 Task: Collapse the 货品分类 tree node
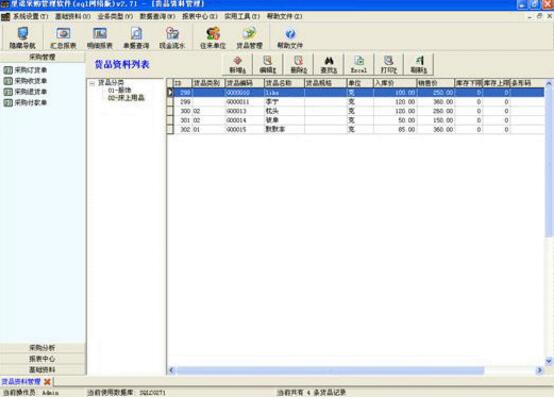tap(92, 83)
